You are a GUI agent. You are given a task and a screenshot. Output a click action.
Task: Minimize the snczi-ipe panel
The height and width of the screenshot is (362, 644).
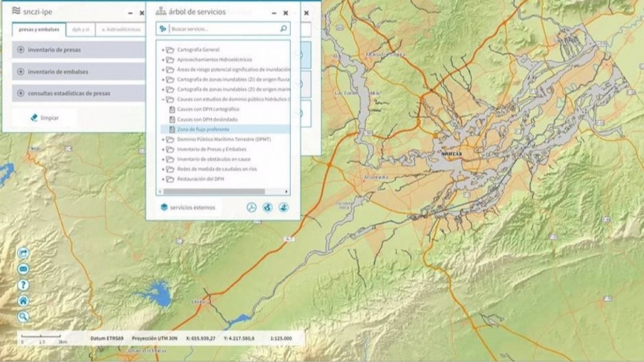pos(131,13)
